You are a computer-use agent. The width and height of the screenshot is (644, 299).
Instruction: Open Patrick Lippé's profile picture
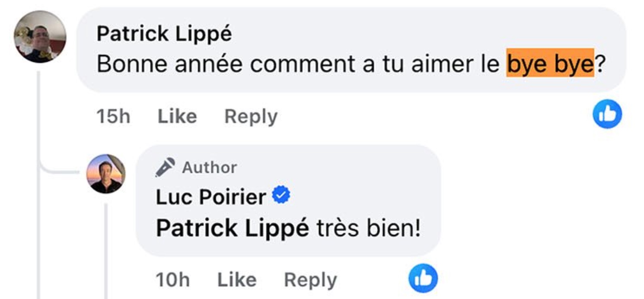pos(40,37)
